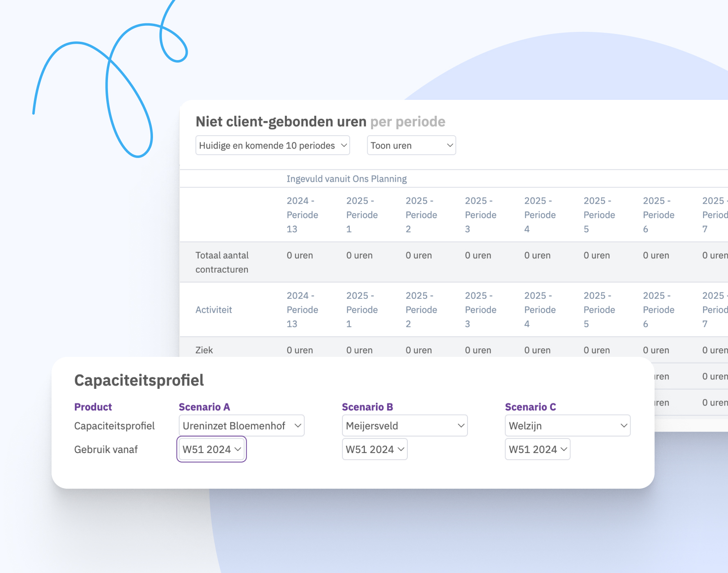Click the 'Activiteit' column header

point(213,310)
